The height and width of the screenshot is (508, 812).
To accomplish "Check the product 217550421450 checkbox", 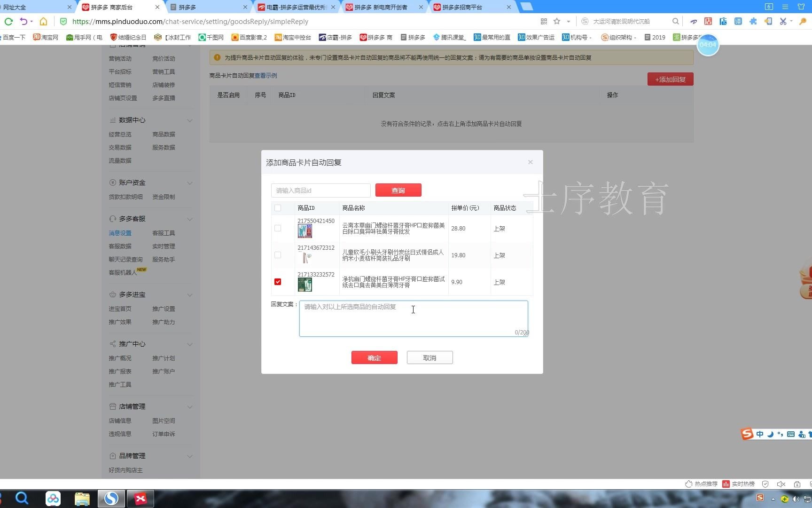I will (x=278, y=228).
